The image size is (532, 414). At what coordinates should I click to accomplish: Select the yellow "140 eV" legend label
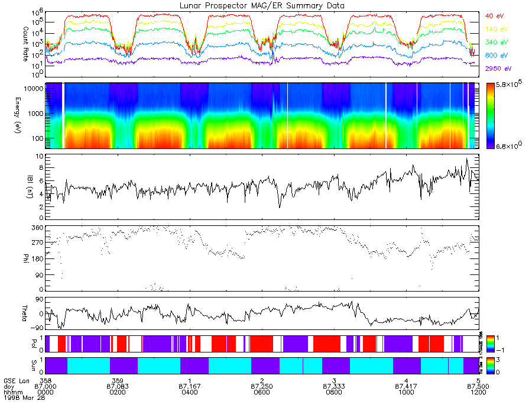[x=497, y=29]
